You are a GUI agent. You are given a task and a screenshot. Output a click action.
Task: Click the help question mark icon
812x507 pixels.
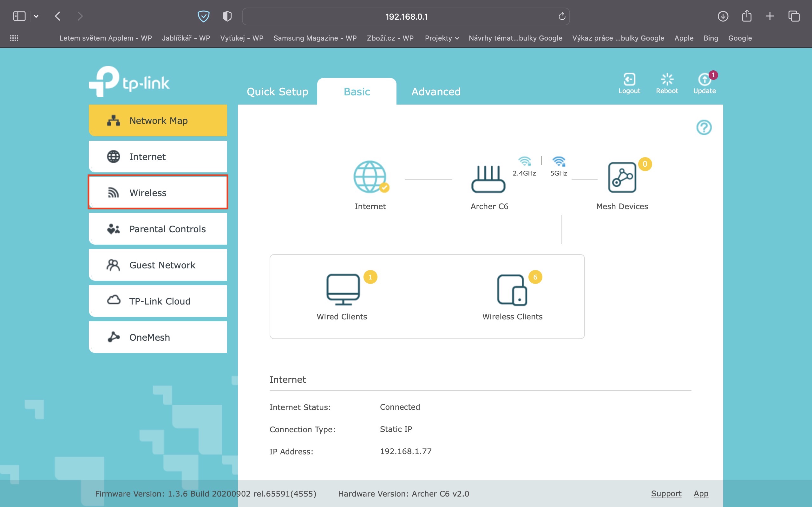704,127
